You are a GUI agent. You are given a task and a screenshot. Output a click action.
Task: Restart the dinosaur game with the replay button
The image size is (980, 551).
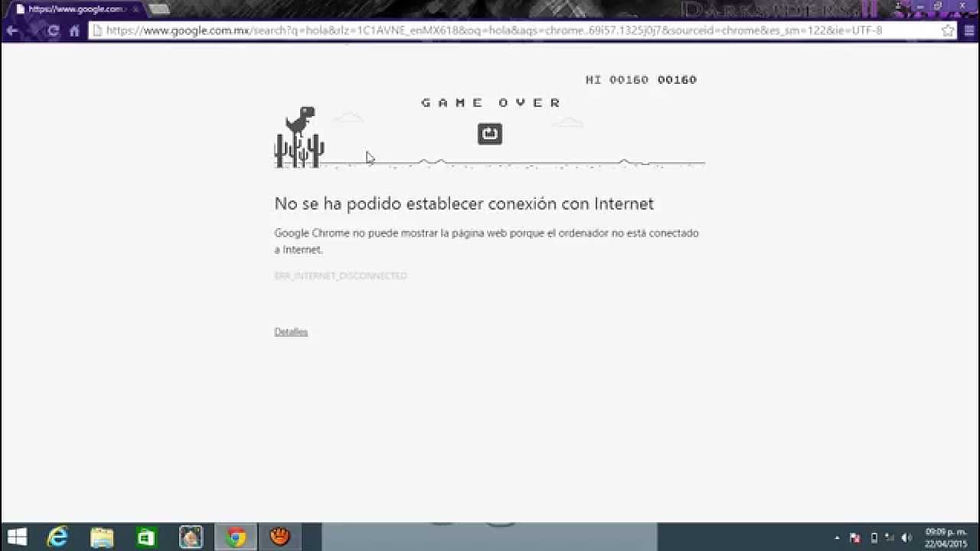point(489,134)
